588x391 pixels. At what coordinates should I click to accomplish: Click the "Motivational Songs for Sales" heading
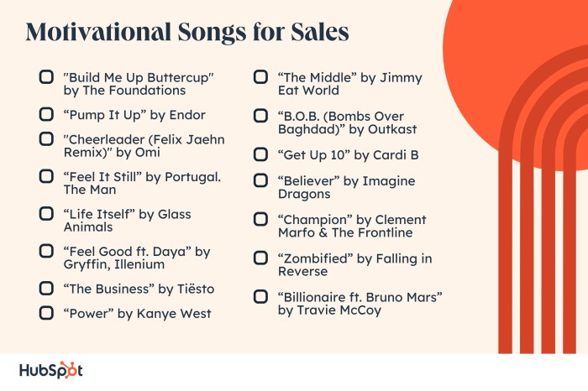click(x=187, y=32)
